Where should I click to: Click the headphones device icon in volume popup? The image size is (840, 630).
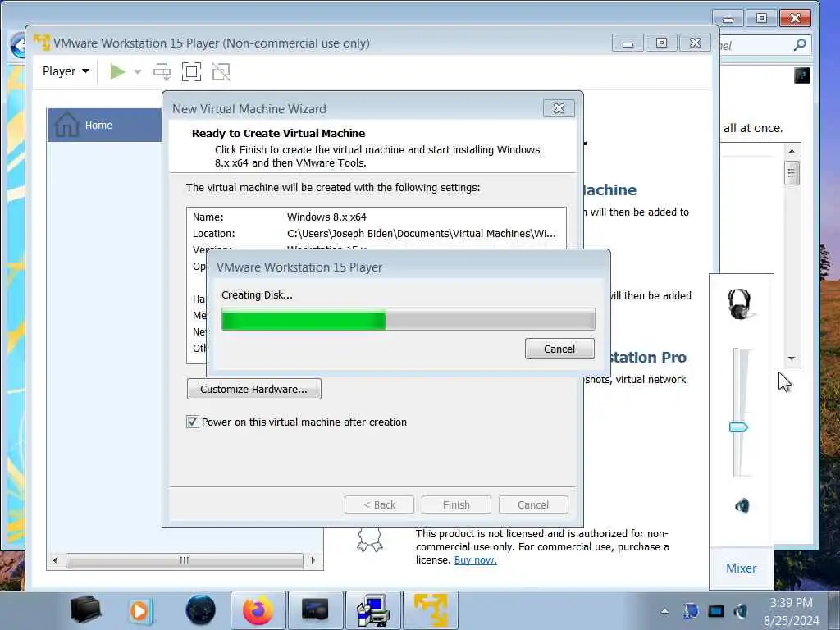[741, 304]
